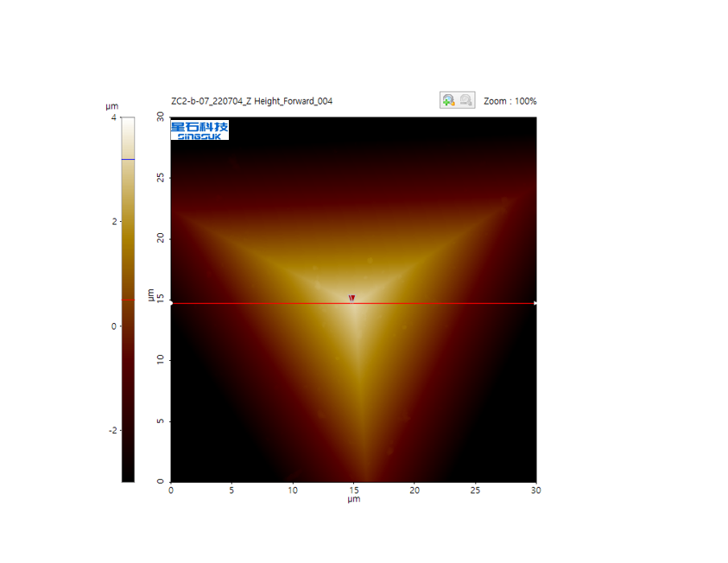Click the zoom out magnifier icon
Screen dimensions: 728x563
[466, 100]
